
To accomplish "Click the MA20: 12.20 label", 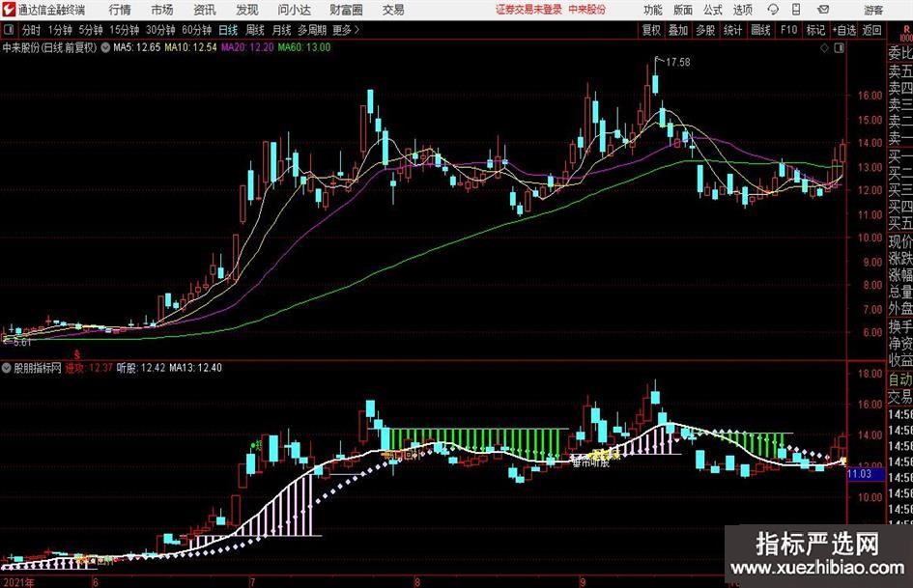I will pyautogui.click(x=247, y=47).
